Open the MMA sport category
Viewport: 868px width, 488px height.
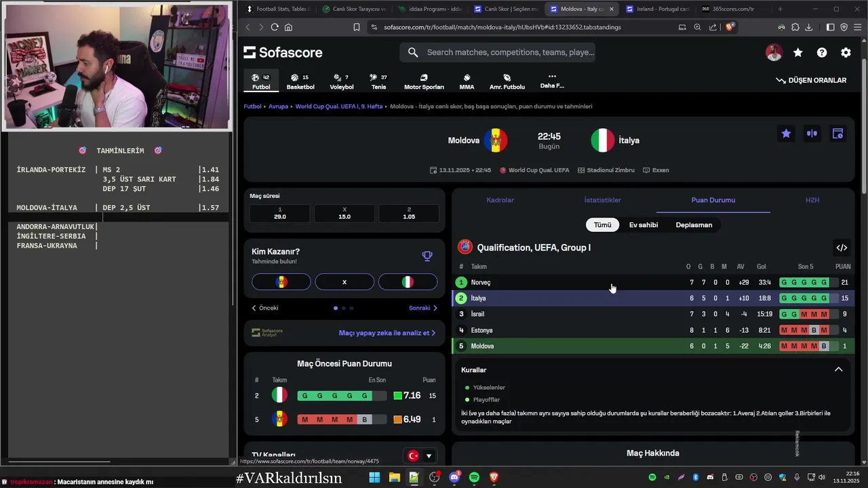[467, 81]
